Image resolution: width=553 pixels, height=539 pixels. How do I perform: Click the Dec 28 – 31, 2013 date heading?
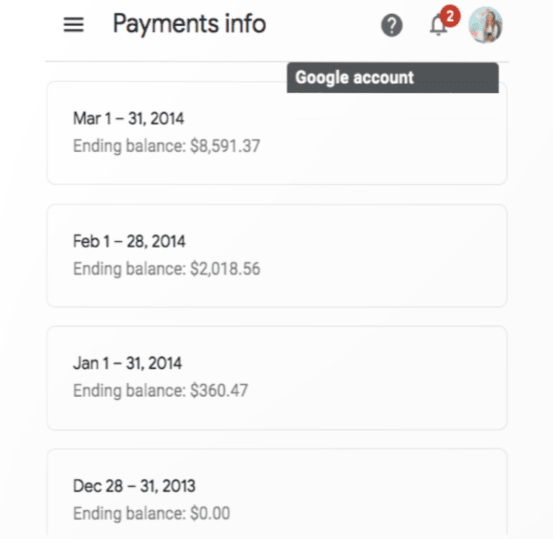pos(134,486)
